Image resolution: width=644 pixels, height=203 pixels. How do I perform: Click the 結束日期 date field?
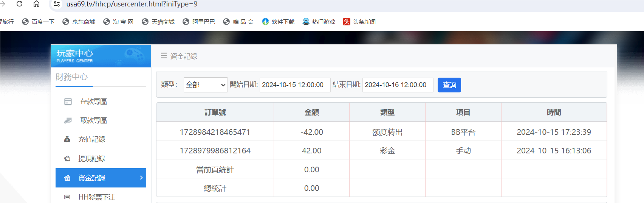point(398,85)
